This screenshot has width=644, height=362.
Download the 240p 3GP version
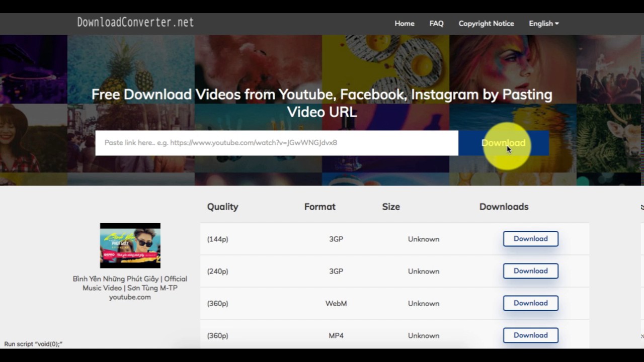(531, 271)
